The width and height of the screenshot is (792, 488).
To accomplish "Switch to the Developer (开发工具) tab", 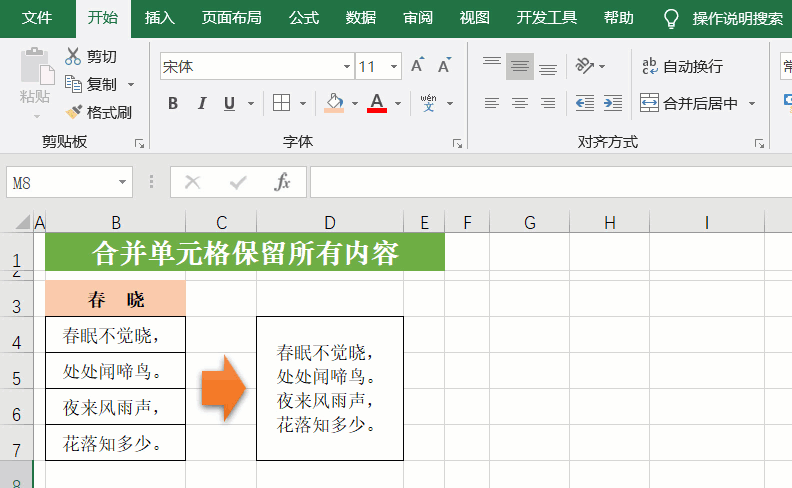I will (x=547, y=18).
